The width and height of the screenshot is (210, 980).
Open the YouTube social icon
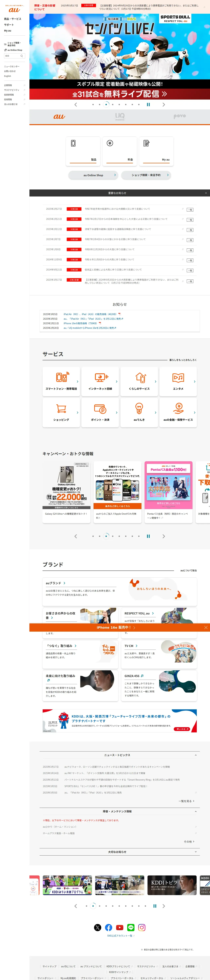pos(120,928)
